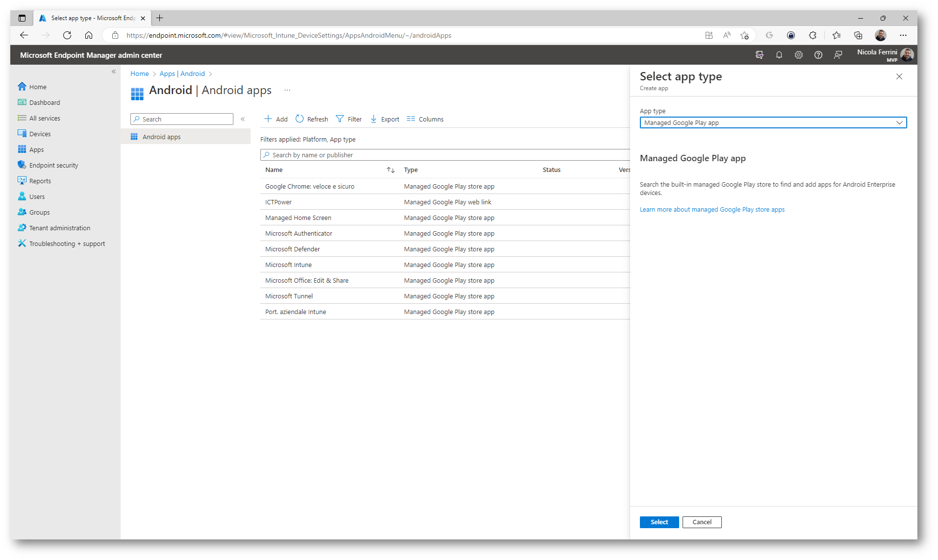This screenshot has width=938, height=560.
Task: Open the directory and subscription icon in header
Action: (760, 55)
